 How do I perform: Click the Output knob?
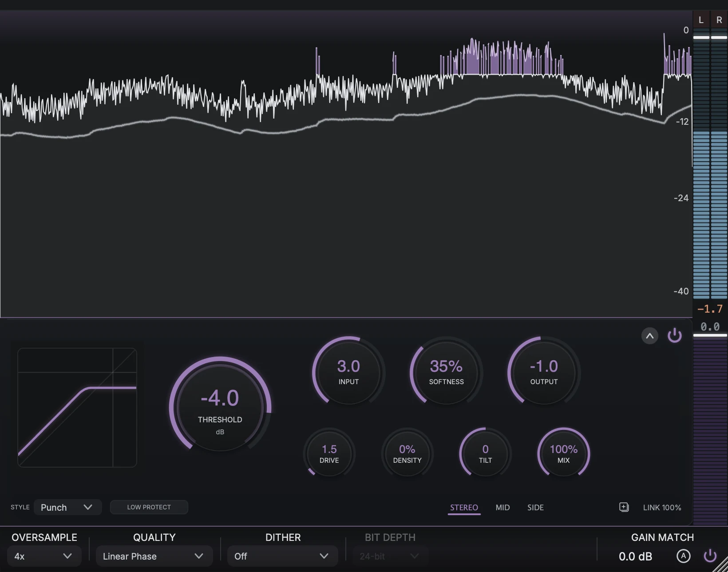544,372
